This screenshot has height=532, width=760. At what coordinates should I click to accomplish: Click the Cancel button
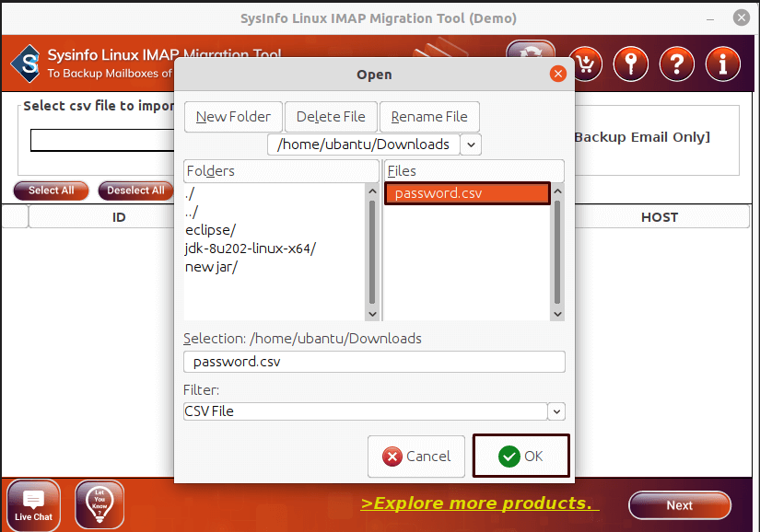[x=416, y=456]
